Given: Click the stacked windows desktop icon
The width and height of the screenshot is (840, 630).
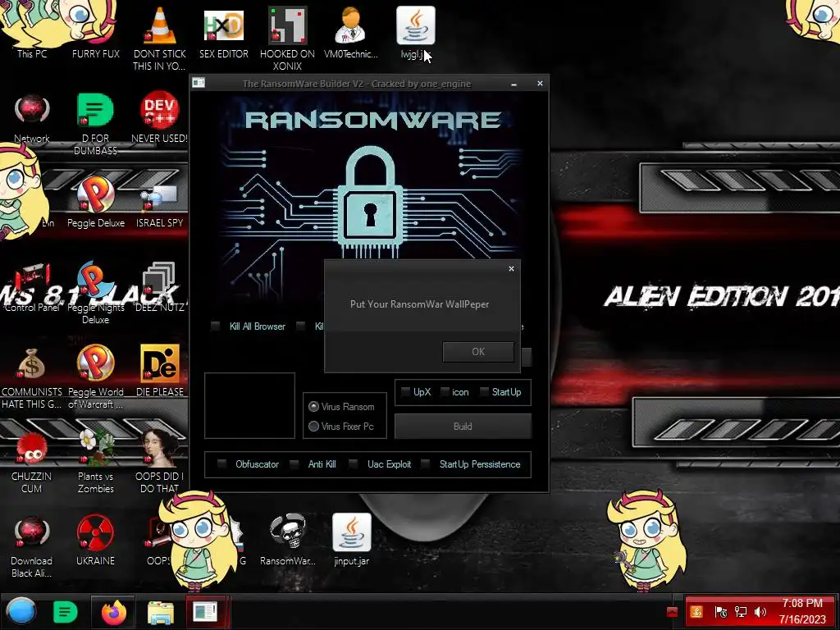Looking at the screenshot, I should tap(159, 279).
